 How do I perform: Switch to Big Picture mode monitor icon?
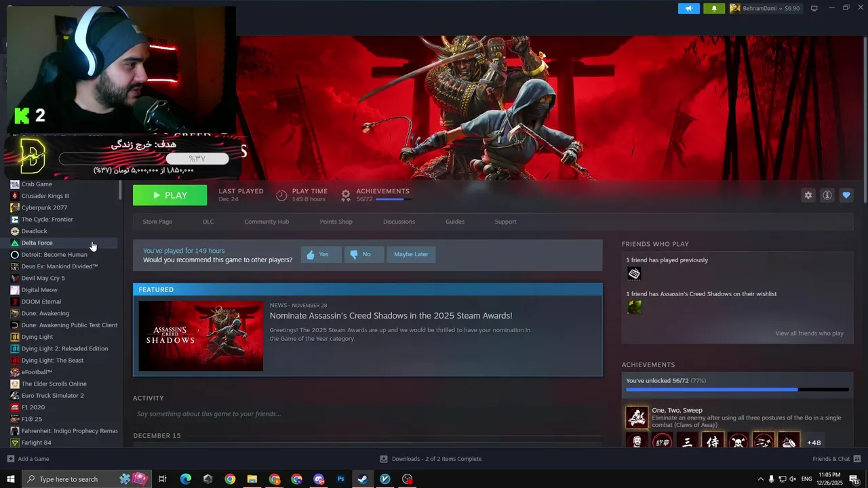814,8
